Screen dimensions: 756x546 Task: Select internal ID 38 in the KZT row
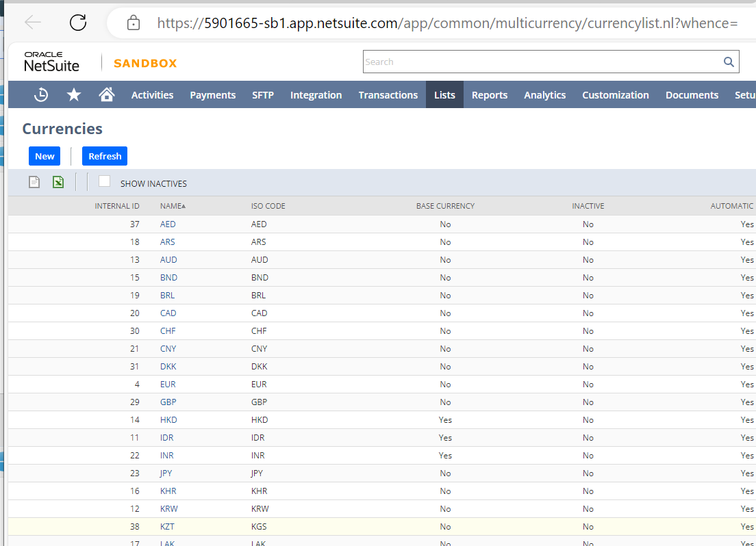134,528
